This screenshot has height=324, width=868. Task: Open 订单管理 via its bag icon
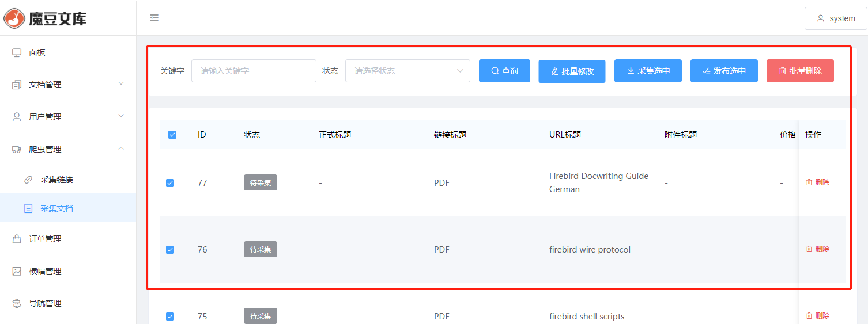point(17,239)
